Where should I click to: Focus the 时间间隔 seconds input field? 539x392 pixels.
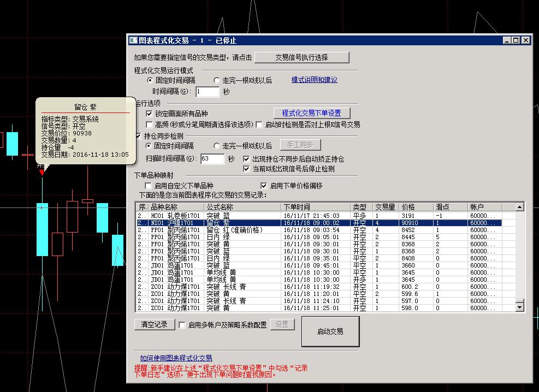208,92
